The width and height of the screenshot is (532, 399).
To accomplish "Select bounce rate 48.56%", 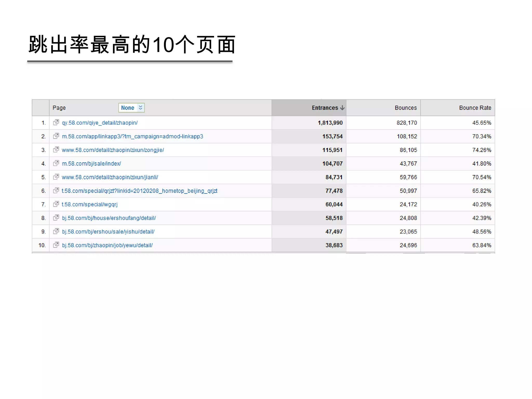I will [482, 232].
